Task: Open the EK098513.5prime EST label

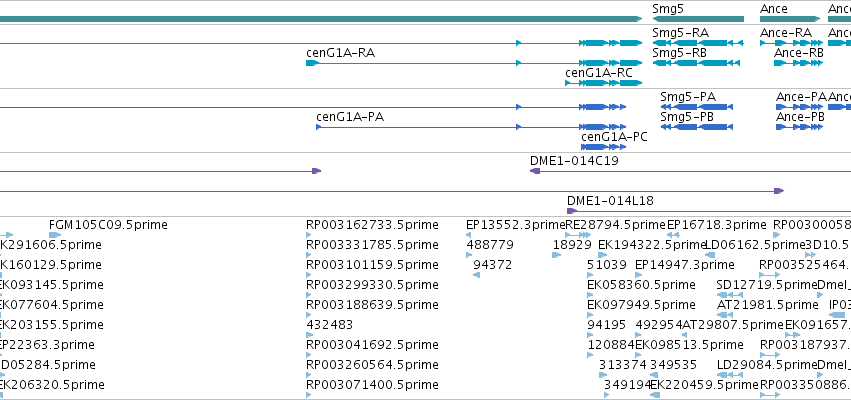Action: pyautogui.click(x=689, y=345)
